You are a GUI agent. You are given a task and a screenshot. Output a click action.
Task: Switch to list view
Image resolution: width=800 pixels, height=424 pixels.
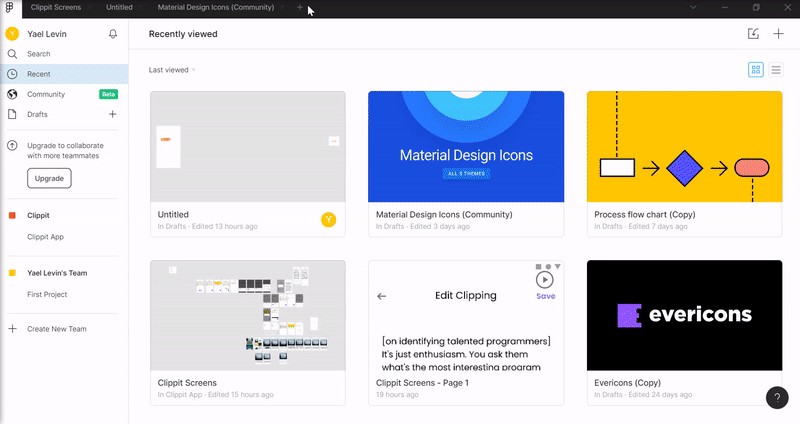tap(776, 69)
